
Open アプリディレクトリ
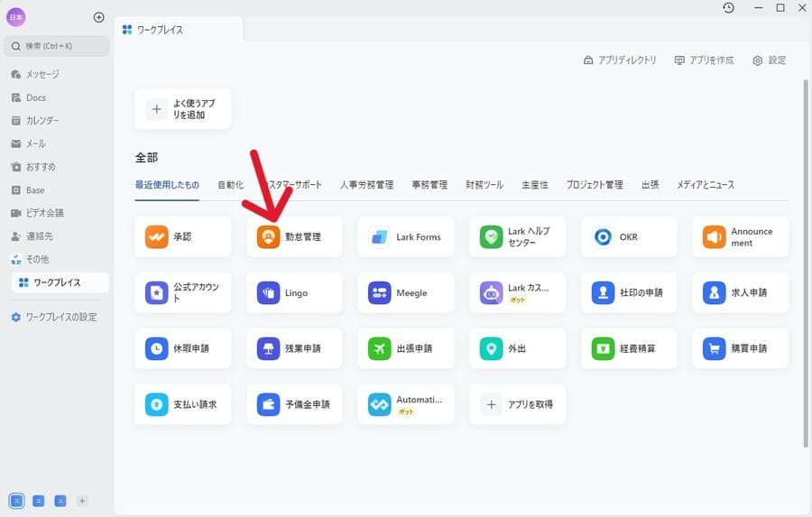point(620,60)
